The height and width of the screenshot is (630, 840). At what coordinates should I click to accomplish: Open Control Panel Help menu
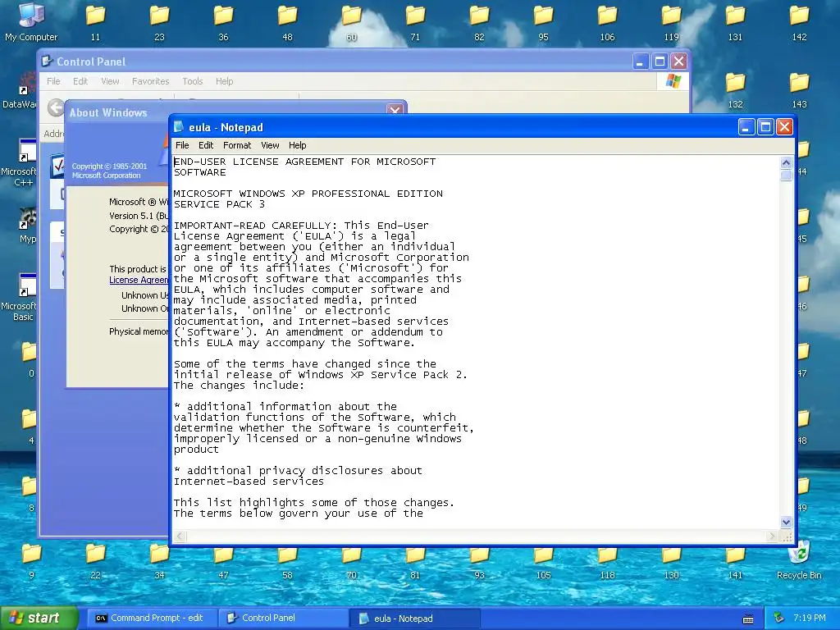(x=225, y=81)
